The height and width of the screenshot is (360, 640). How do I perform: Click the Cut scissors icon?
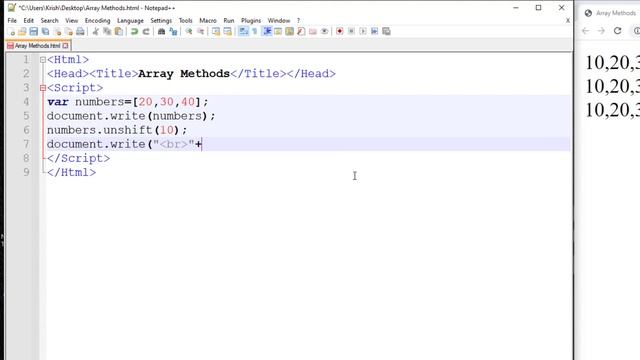[96, 31]
